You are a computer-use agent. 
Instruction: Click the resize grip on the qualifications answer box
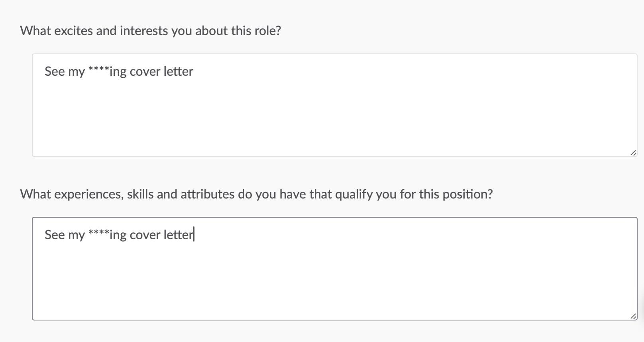coord(633,316)
